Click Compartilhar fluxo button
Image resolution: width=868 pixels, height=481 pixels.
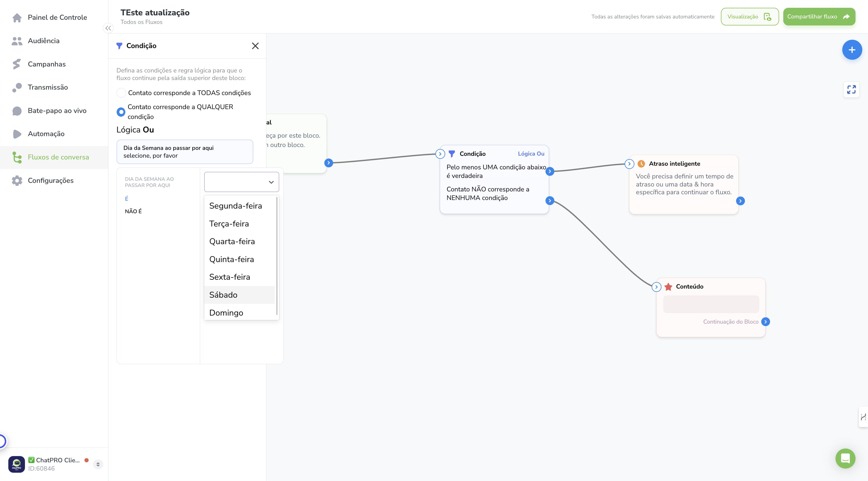click(819, 17)
